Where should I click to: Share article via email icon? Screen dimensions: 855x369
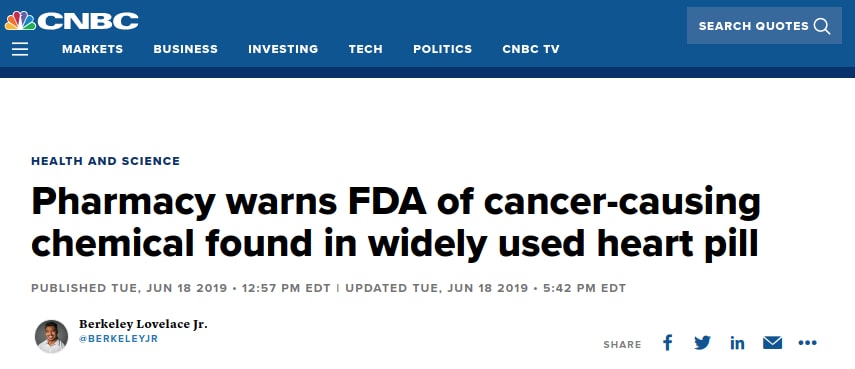(772, 343)
